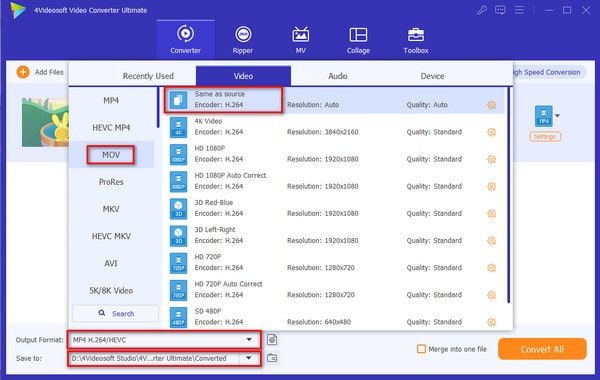The width and height of the screenshot is (600, 380).
Task: Open settings gear for SD 480P
Action: [x=492, y=322]
